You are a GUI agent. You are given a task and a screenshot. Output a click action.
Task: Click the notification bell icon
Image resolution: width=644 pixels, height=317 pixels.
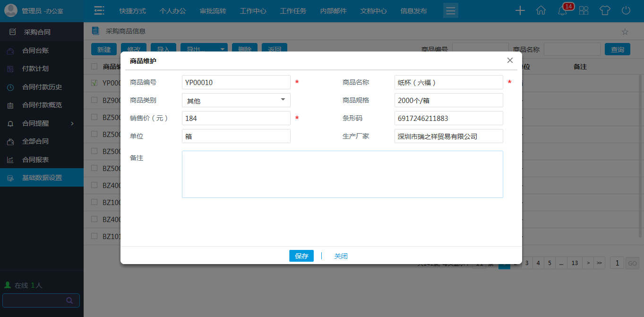(562, 11)
